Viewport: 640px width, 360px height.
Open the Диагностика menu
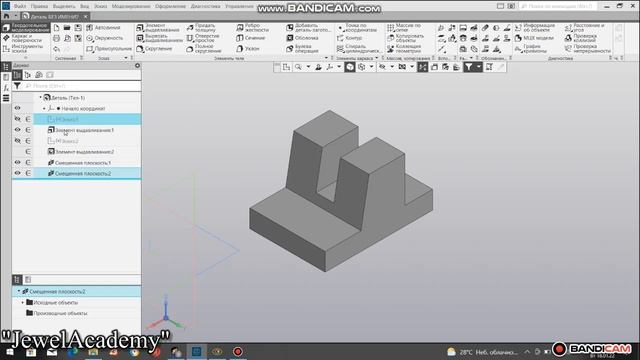coord(205,6)
